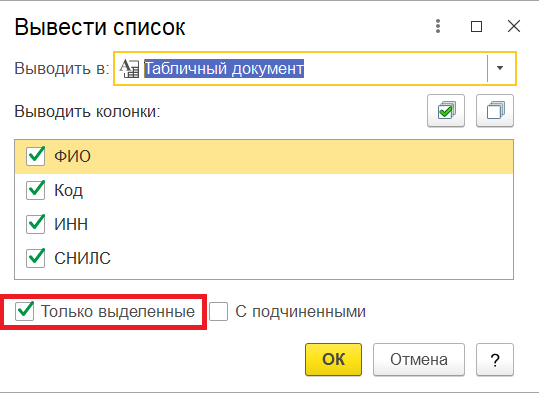Click the uncheck all columns icon
This screenshot has width=539, height=393.
495,111
